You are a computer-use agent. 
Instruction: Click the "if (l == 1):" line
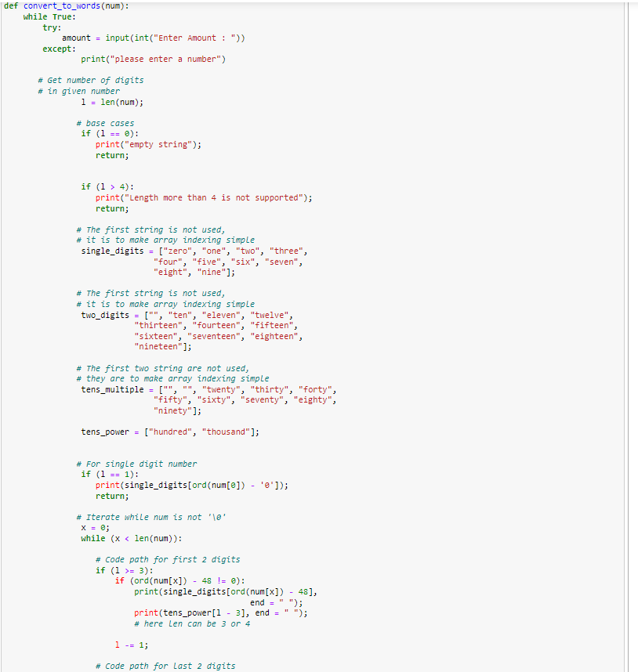click(110, 475)
